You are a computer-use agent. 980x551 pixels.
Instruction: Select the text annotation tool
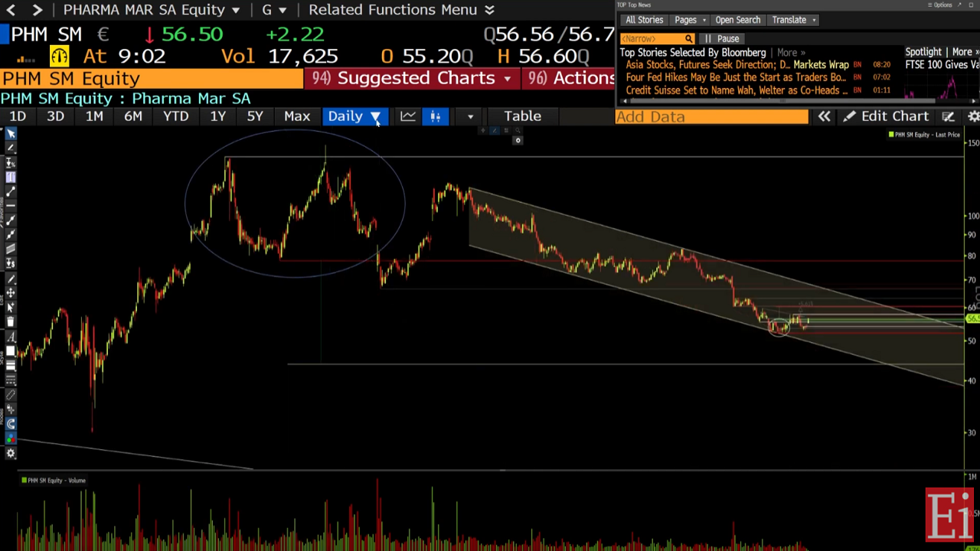pos(11,337)
